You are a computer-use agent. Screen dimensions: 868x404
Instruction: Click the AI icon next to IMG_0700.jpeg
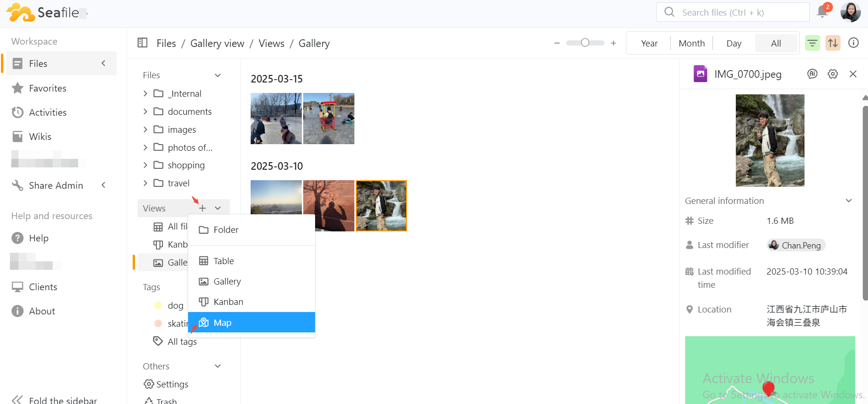(812, 74)
